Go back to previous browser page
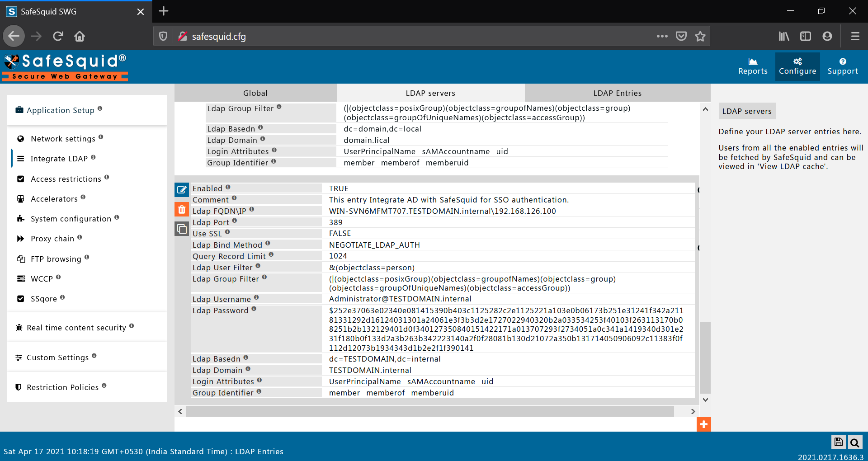This screenshot has height=461, width=868. 14,36
